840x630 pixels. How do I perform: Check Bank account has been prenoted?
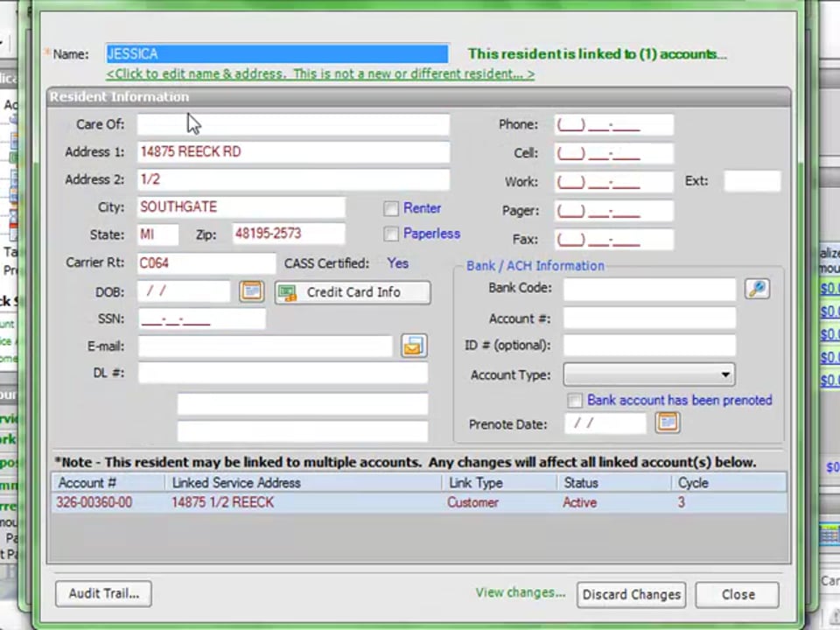574,400
